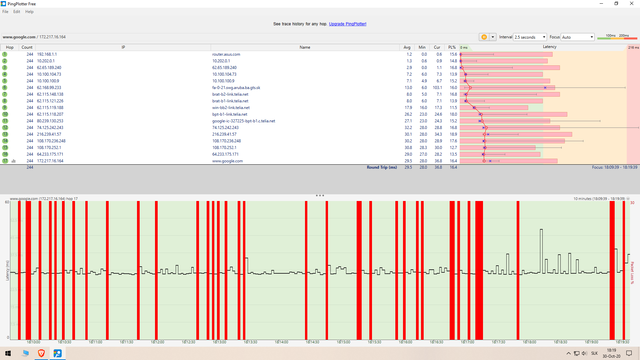Click the Min column header
Viewport: 640px width, 360px height.
422,47
